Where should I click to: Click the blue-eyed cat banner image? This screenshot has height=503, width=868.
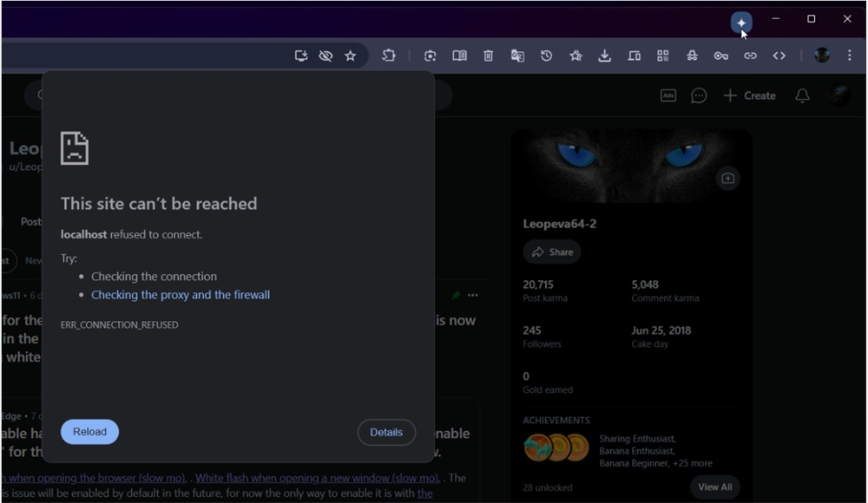tap(631, 166)
